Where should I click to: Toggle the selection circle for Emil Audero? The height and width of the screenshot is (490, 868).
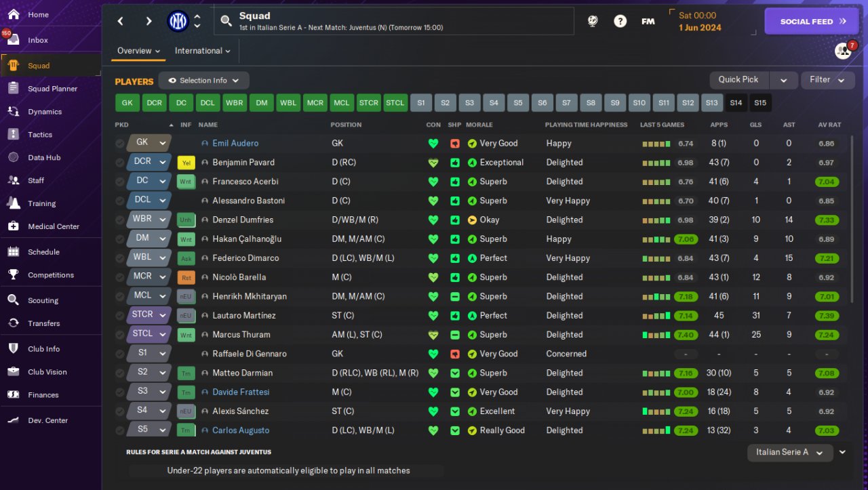(120, 144)
